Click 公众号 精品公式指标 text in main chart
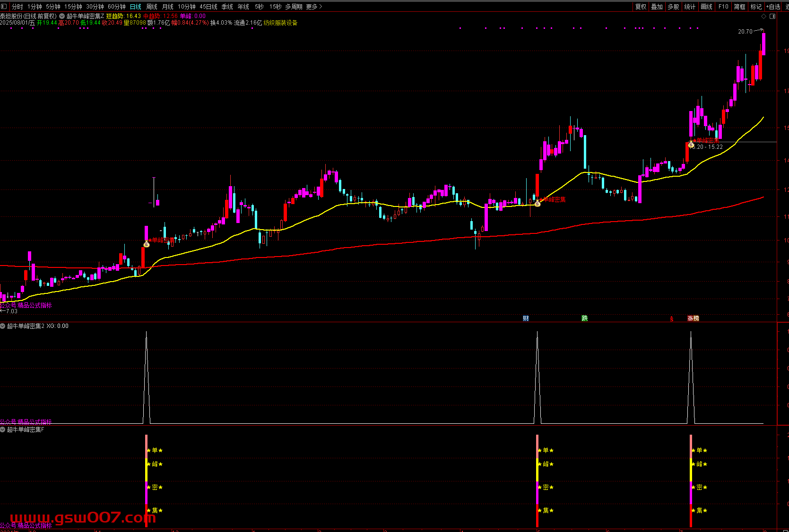Viewport: 789px width, 532px height. [x=26, y=306]
